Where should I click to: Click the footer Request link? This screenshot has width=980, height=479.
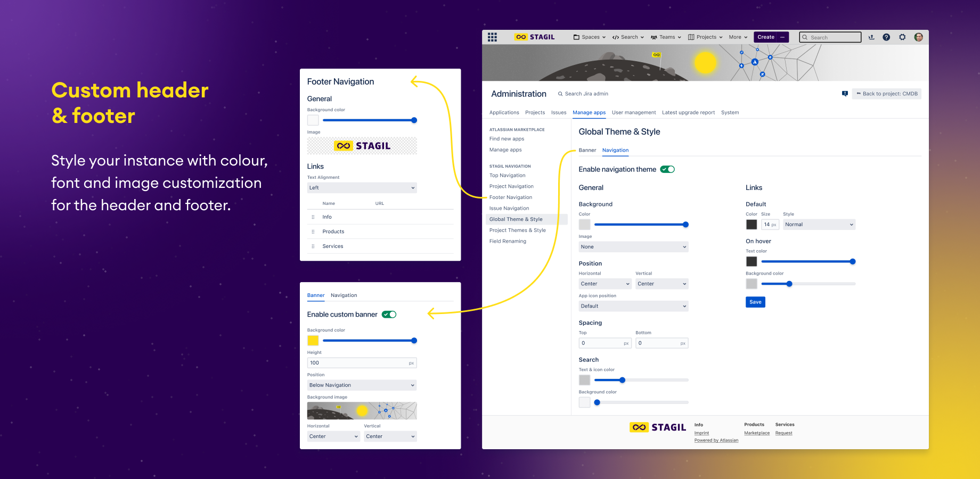click(783, 433)
